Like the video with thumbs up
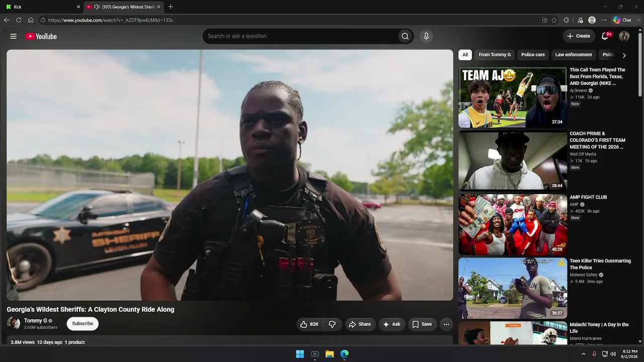The image size is (644, 362). click(x=309, y=324)
